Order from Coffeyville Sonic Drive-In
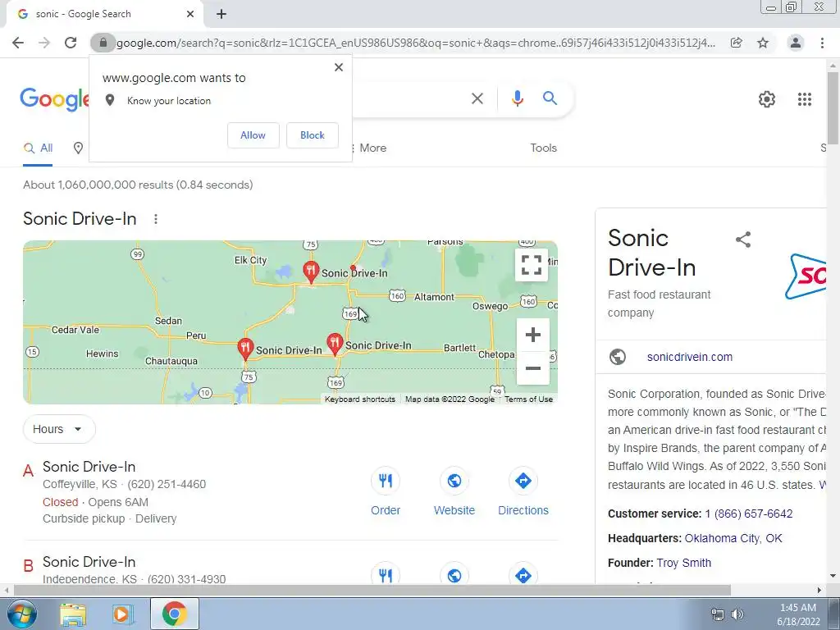Viewport: 840px width, 630px height. [x=386, y=491]
